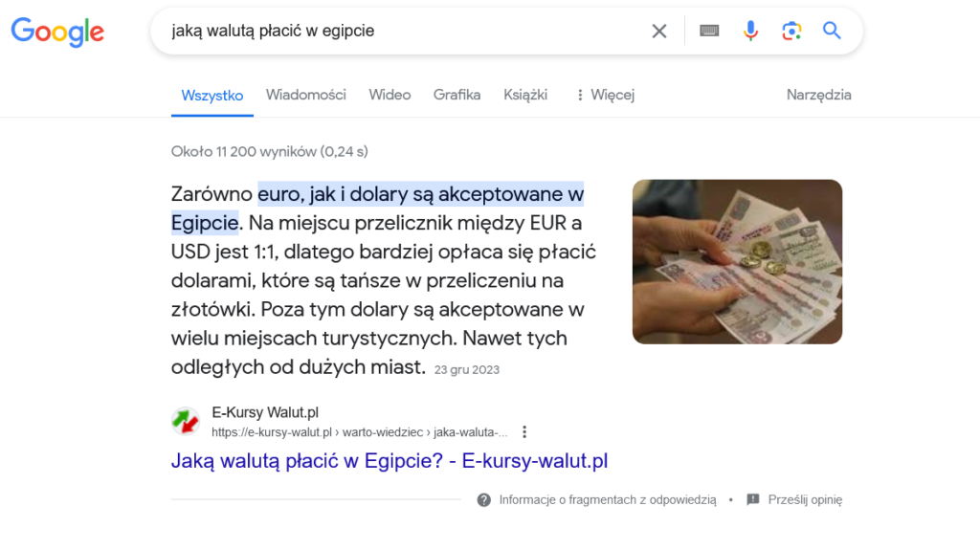980x550 pixels.
Task: Clear the search query with the X icon
Action: pos(658,31)
